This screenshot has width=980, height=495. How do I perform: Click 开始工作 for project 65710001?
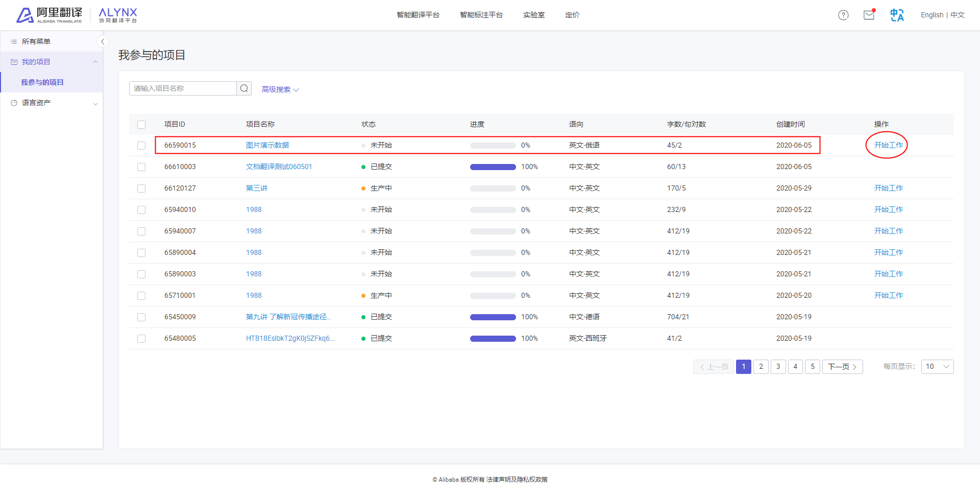pos(889,295)
